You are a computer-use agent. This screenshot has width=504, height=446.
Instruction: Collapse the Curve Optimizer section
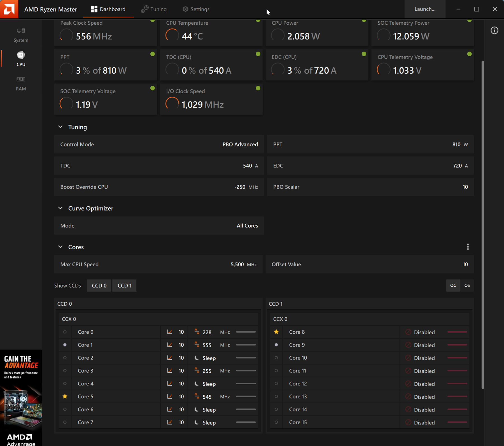click(x=60, y=208)
